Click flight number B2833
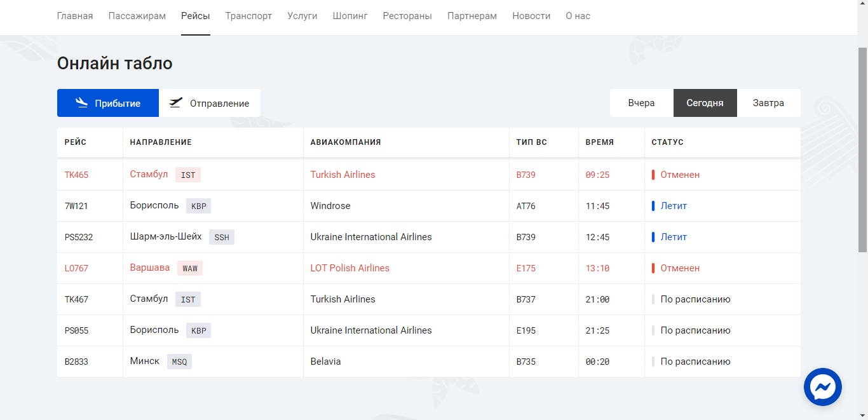The image size is (868, 420). coord(76,362)
